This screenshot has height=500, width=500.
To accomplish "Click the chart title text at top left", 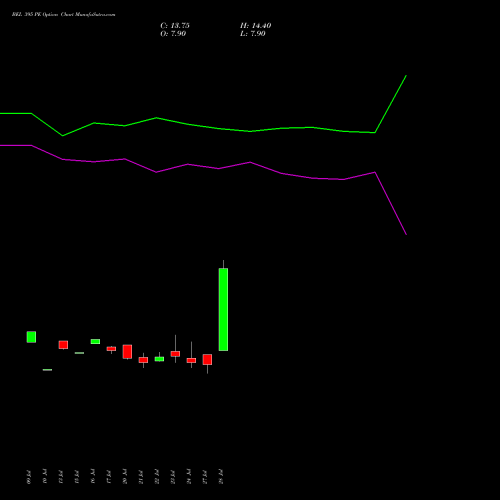I will (63, 15).
